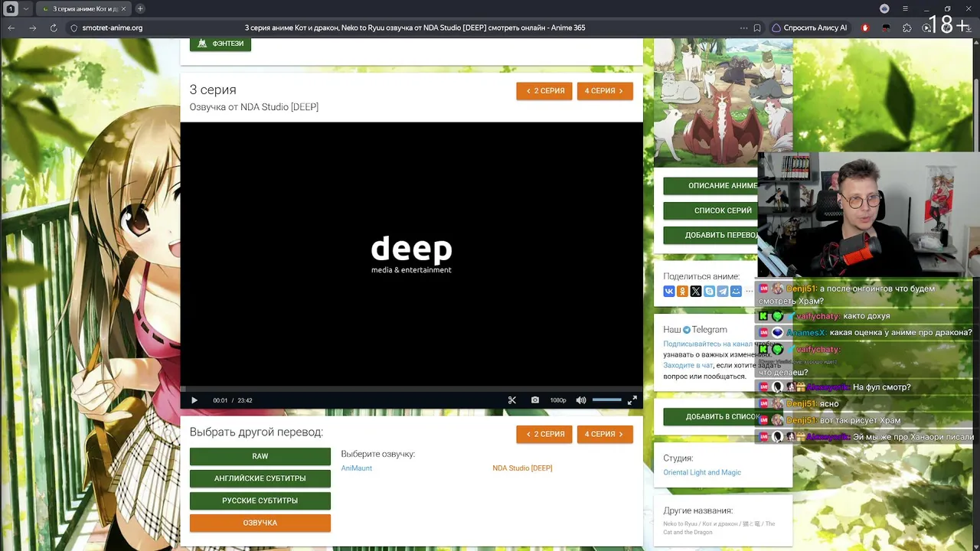The image size is (980, 551).
Task: Open a new browser tab with plus
Action: (140, 8)
